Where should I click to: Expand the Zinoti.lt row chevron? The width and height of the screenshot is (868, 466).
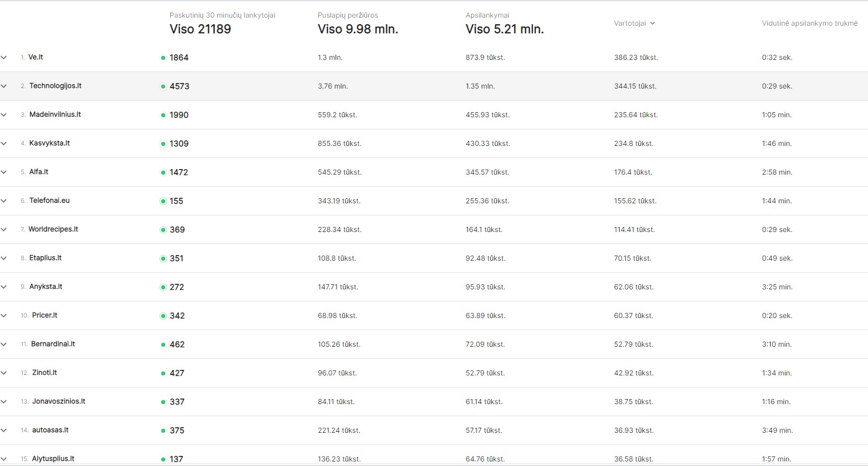[4, 373]
